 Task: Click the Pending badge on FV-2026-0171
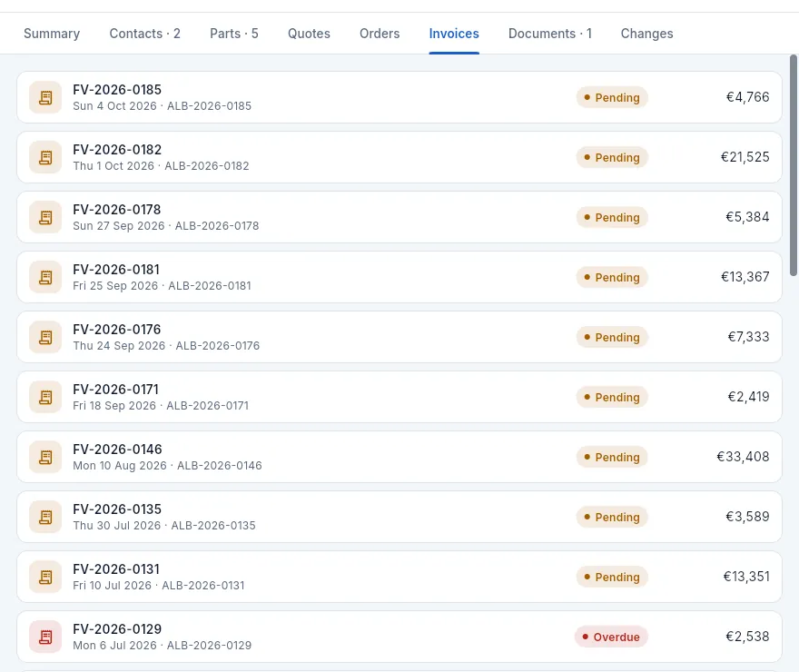[612, 397]
